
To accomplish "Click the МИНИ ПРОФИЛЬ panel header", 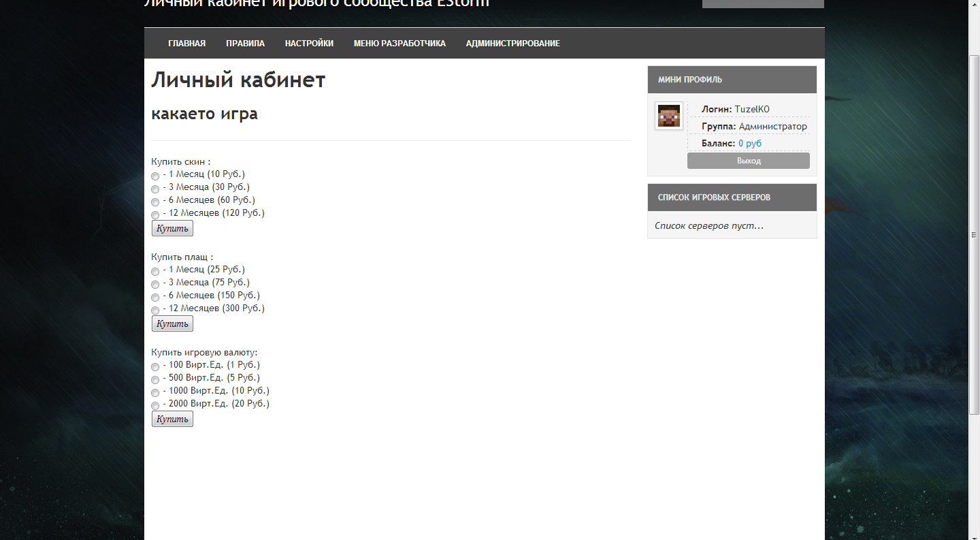I will click(732, 80).
